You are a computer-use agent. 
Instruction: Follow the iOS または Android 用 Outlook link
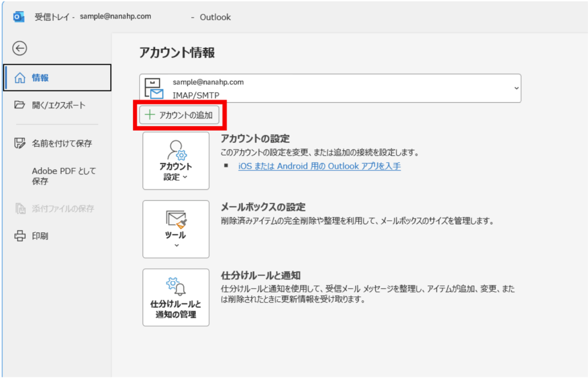319,166
